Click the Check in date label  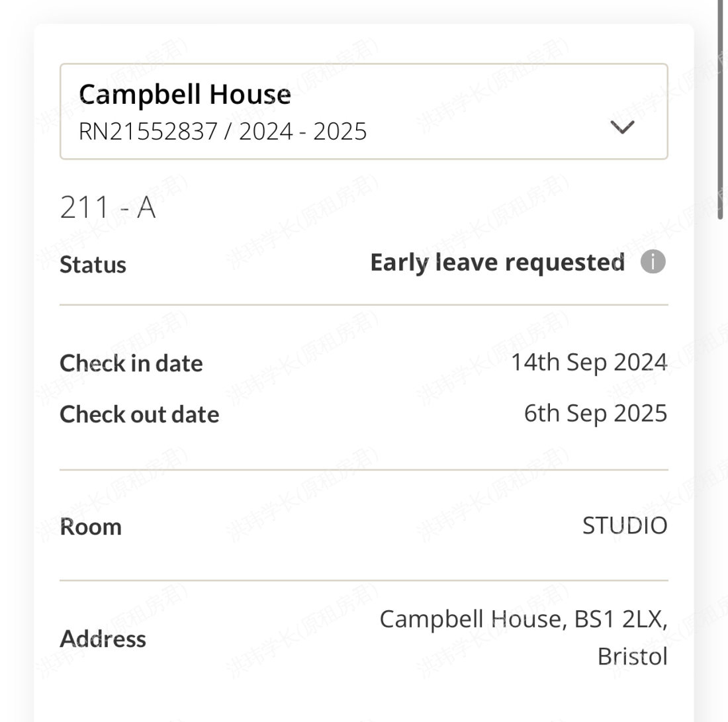click(131, 363)
